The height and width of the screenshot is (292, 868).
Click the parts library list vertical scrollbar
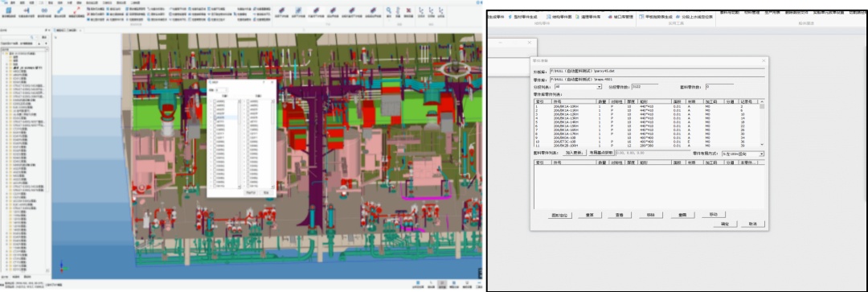(x=762, y=123)
